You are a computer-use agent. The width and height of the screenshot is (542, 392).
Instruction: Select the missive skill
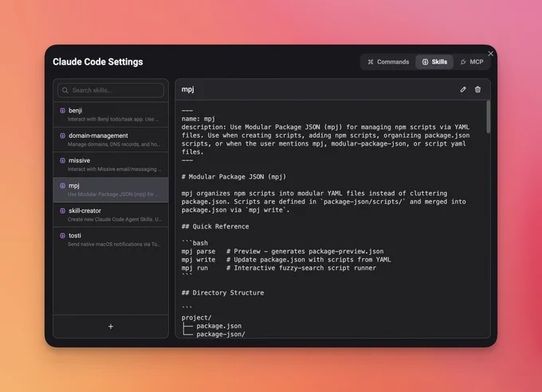(111, 165)
